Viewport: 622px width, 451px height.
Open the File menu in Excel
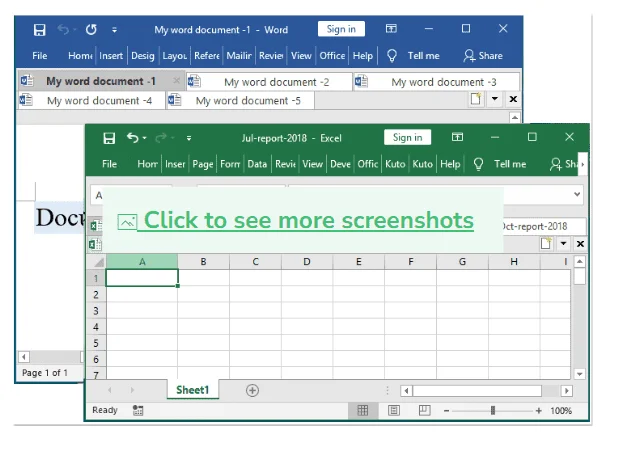pos(109,164)
